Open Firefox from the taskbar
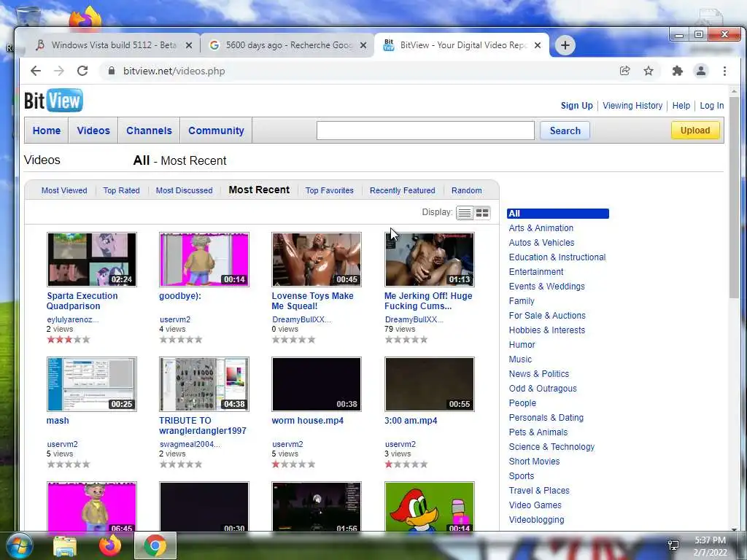This screenshot has height=560, width=747. [110, 545]
